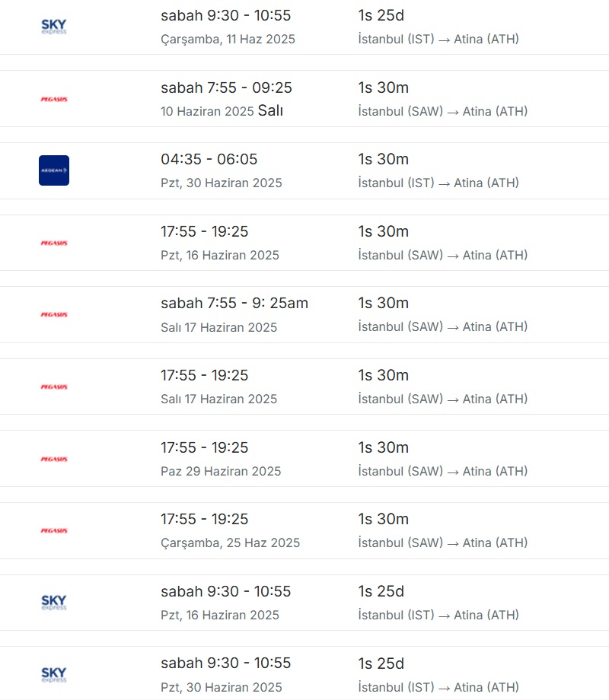609x700 pixels.
Task: Click the SKY express logo for 11 Haz flight
Action: click(53, 27)
